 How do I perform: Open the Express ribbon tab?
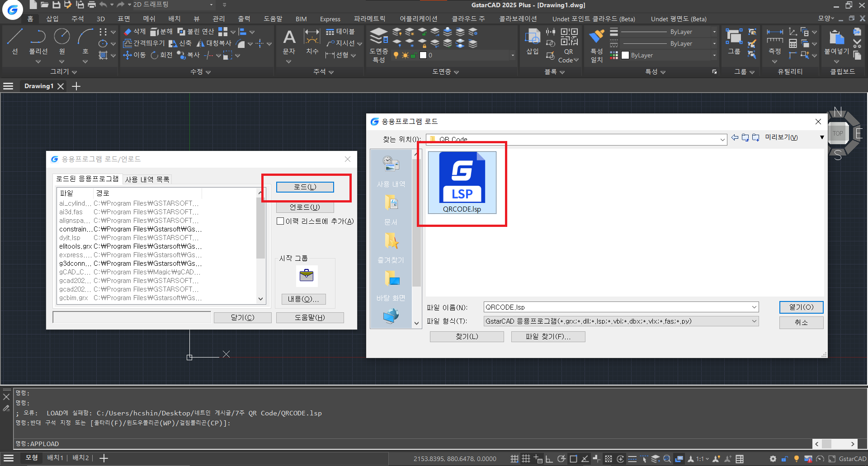(x=330, y=19)
